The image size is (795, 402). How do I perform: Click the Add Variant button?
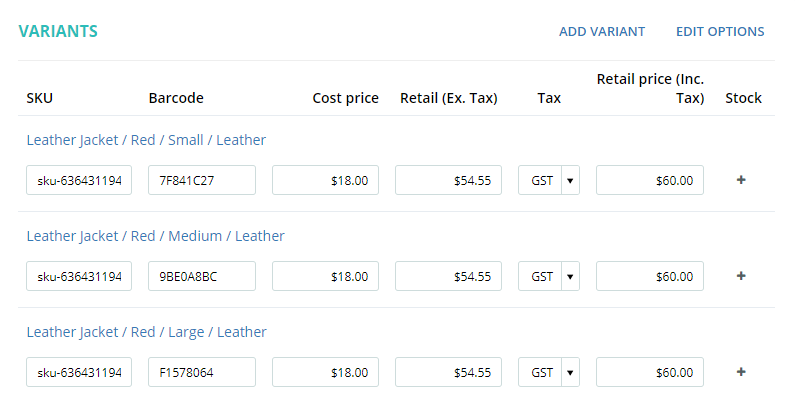(602, 32)
